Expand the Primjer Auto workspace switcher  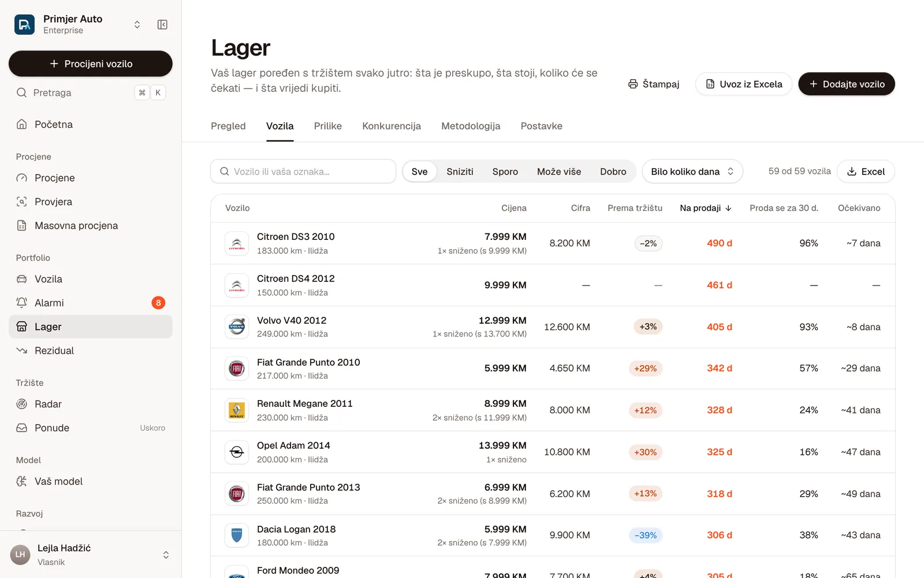click(x=137, y=24)
